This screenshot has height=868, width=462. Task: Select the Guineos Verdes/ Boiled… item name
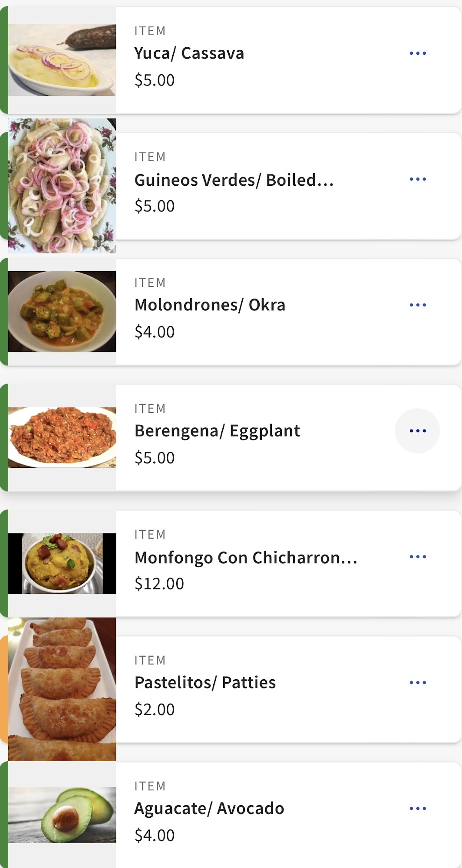coord(234,180)
